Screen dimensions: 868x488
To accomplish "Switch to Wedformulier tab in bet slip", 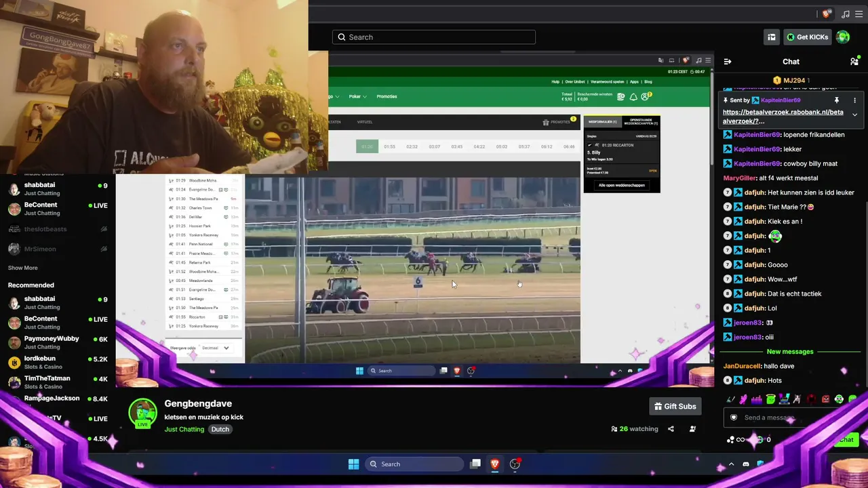I will coord(602,122).
